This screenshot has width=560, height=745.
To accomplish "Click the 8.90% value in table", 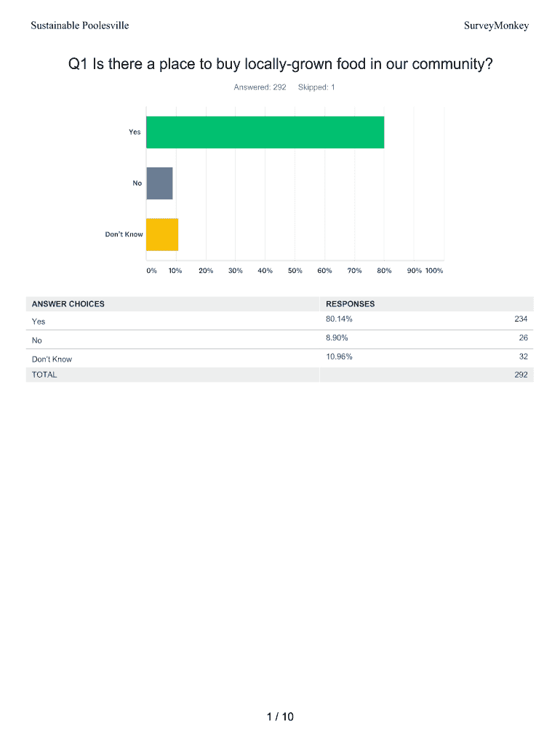I will pos(337,338).
